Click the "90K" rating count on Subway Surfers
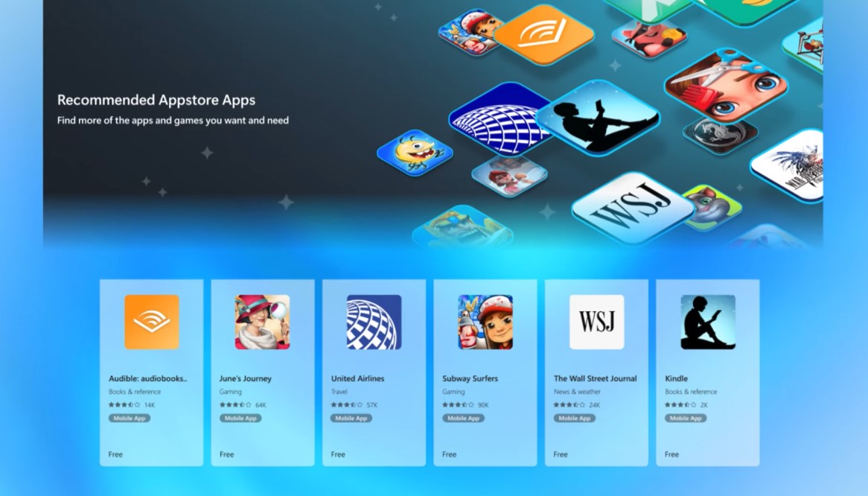This screenshot has width=868, height=496. point(483,405)
